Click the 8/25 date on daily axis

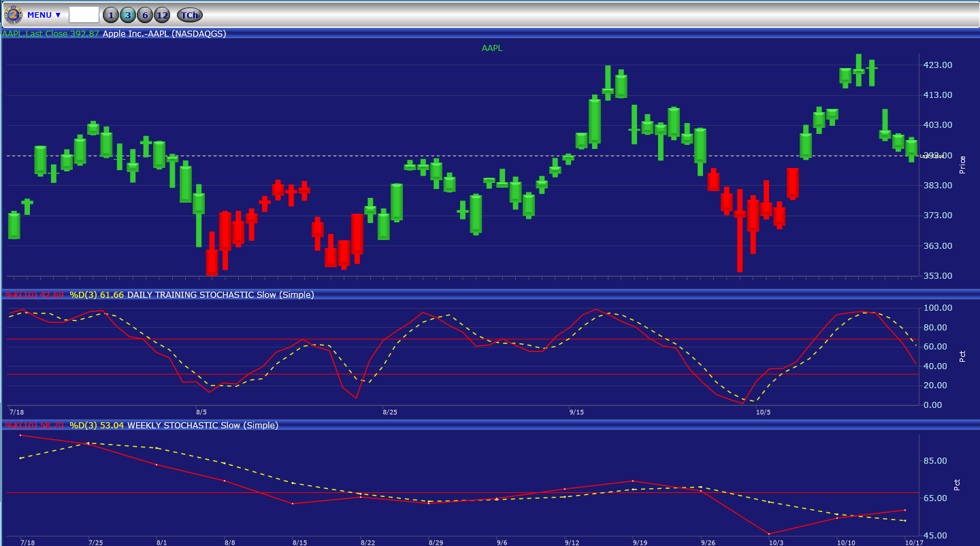[x=390, y=412]
